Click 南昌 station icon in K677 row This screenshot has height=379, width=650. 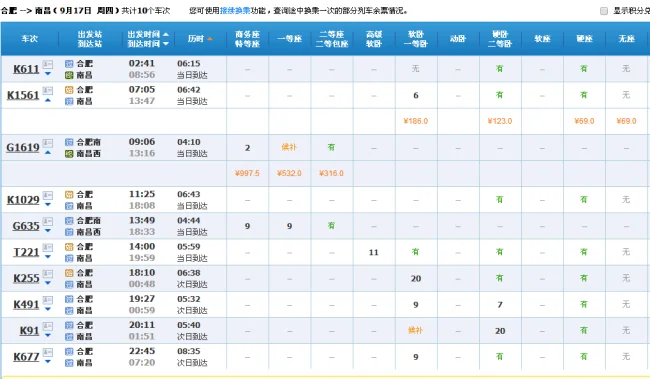[x=69, y=363]
